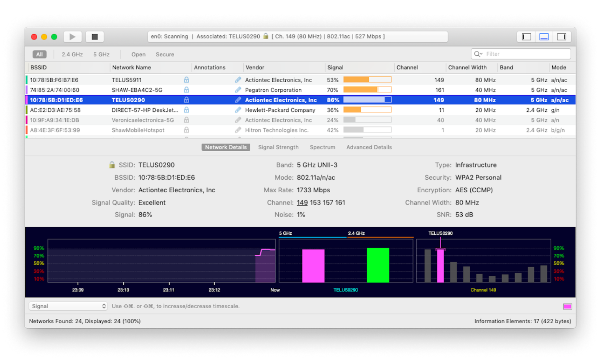Toggle the right sidebar panel icon
The width and height of the screenshot is (599, 364).
point(561,37)
